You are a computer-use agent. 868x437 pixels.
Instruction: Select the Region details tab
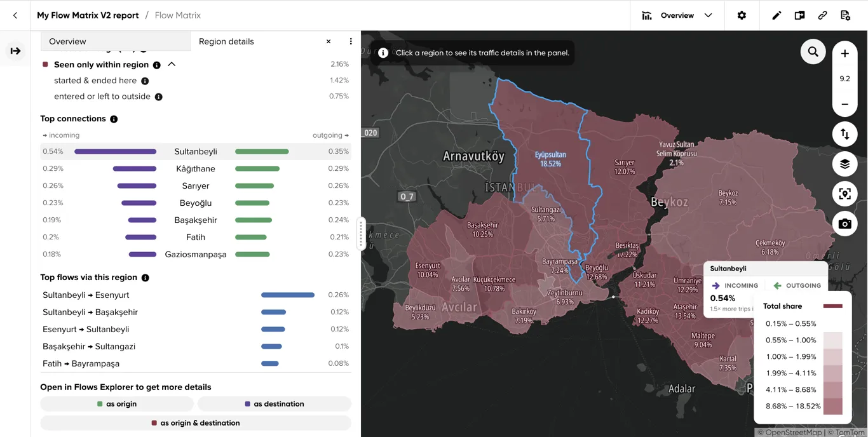click(x=226, y=41)
